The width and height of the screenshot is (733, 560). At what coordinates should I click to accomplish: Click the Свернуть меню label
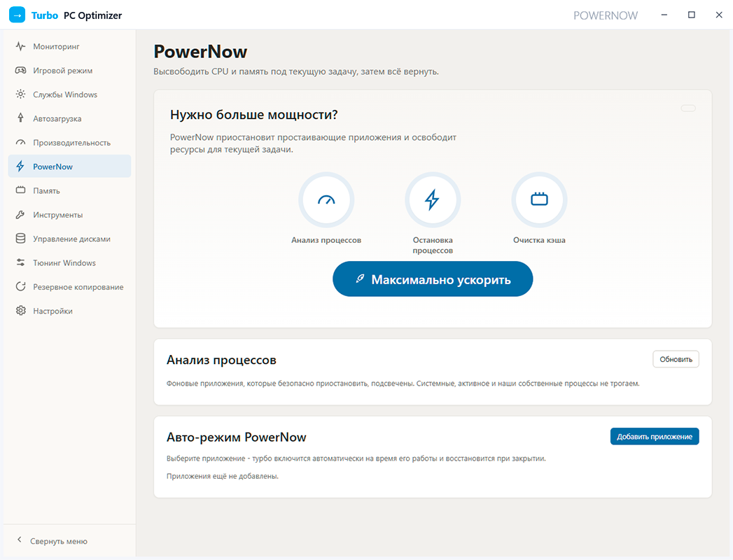click(59, 541)
